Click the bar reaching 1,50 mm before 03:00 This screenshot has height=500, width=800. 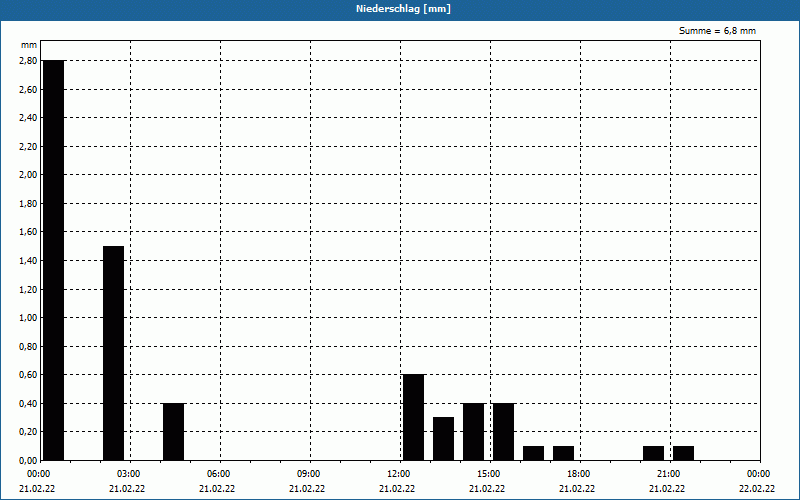(x=113, y=353)
